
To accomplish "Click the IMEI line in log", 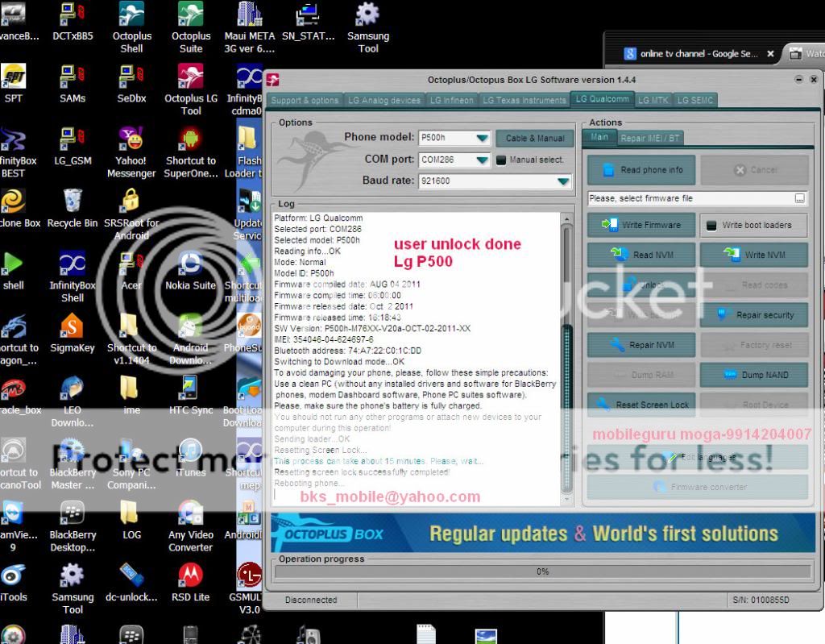I will 324,339.
